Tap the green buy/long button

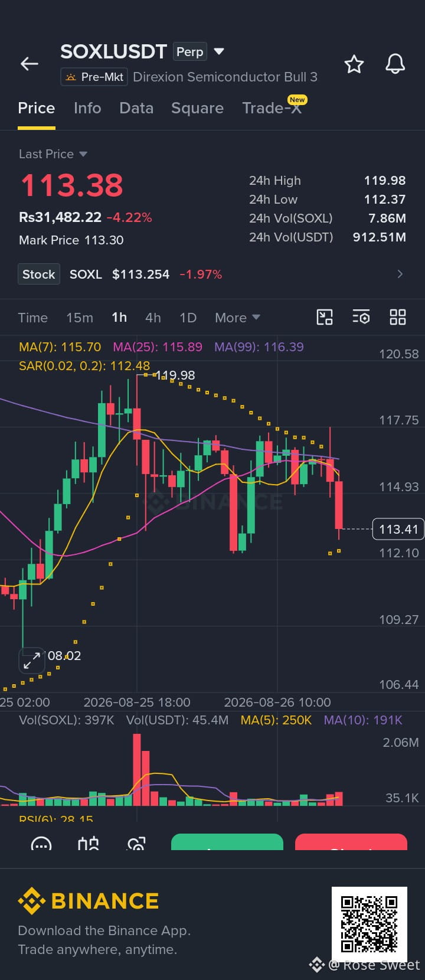[227, 842]
